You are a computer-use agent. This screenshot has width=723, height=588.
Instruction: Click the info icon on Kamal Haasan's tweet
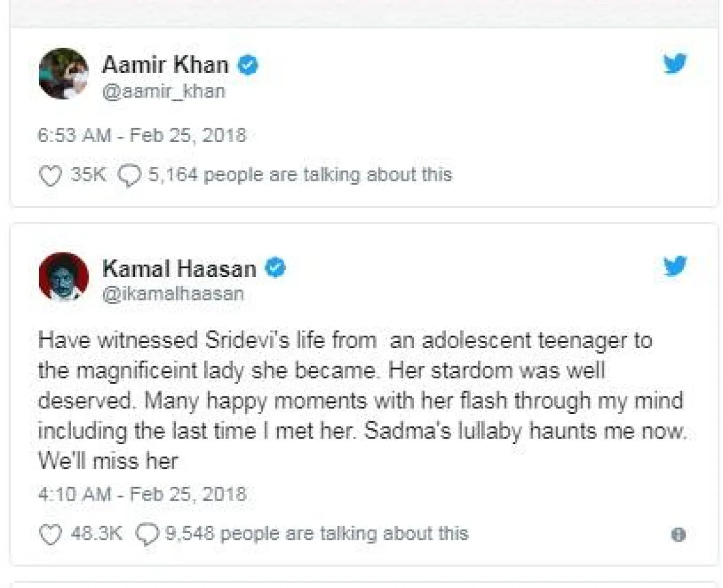(x=678, y=534)
